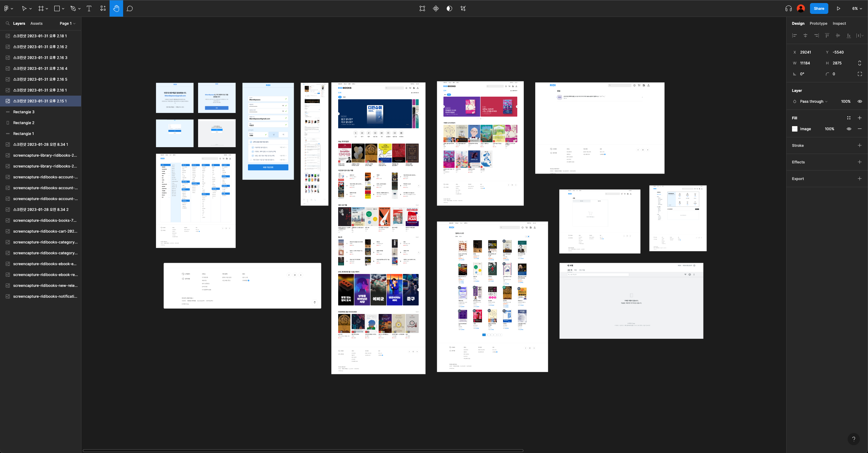Toggle Image fill visibility eye
The height and width of the screenshot is (453, 868).
click(849, 129)
